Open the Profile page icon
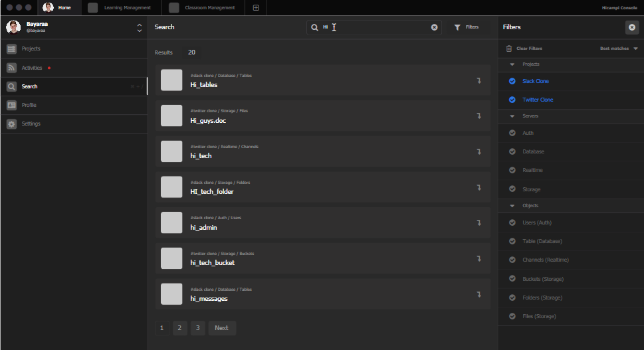This screenshot has height=350, width=644. (11, 105)
